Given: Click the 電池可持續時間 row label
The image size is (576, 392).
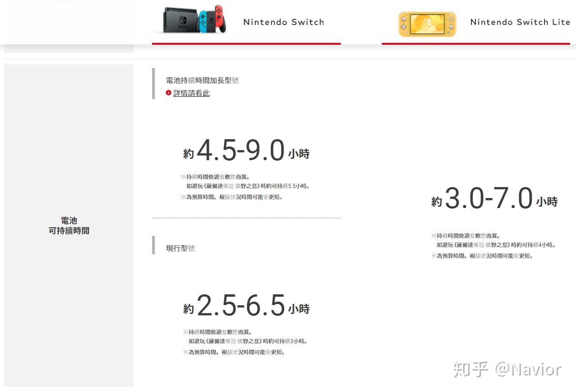Looking at the screenshot, I should point(69,226).
